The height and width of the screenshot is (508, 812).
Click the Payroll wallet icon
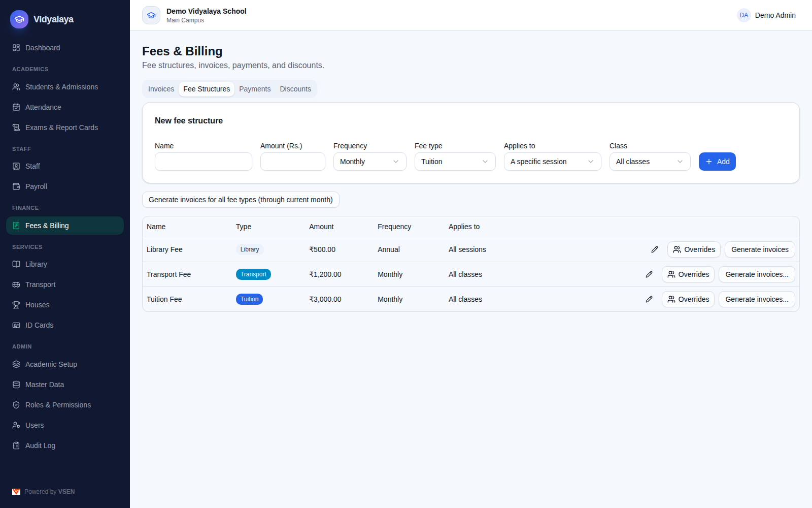[x=16, y=186]
